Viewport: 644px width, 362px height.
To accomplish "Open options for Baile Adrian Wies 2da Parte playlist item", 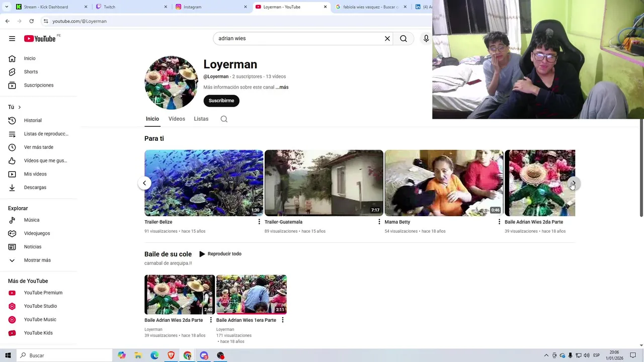I will [211, 320].
